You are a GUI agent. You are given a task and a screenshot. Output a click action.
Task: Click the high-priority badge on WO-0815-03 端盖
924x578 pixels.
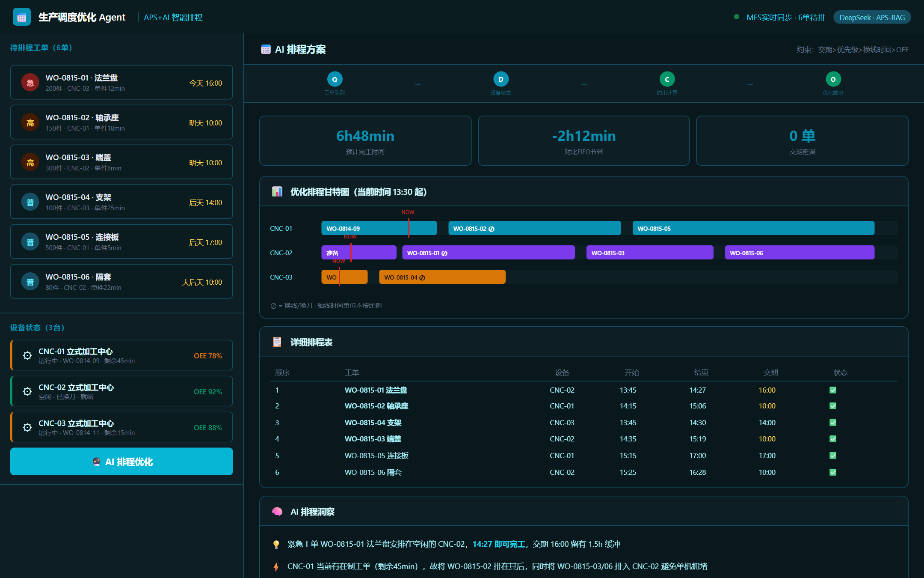coord(30,162)
